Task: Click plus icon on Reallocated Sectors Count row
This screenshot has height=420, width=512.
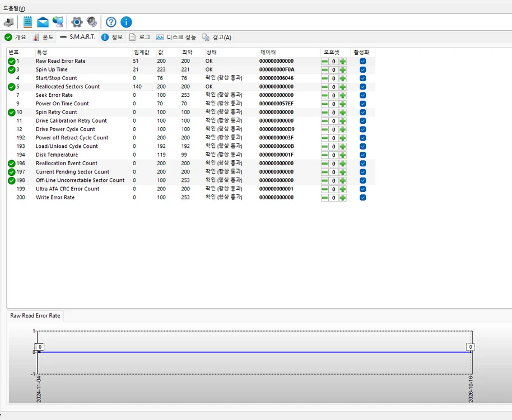Action: point(342,87)
